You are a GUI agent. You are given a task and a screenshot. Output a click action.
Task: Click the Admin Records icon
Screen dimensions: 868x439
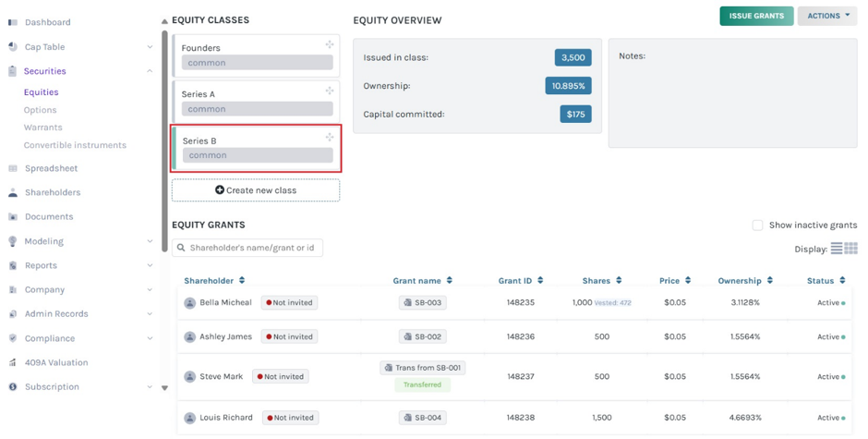pyautogui.click(x=13, y=313)
